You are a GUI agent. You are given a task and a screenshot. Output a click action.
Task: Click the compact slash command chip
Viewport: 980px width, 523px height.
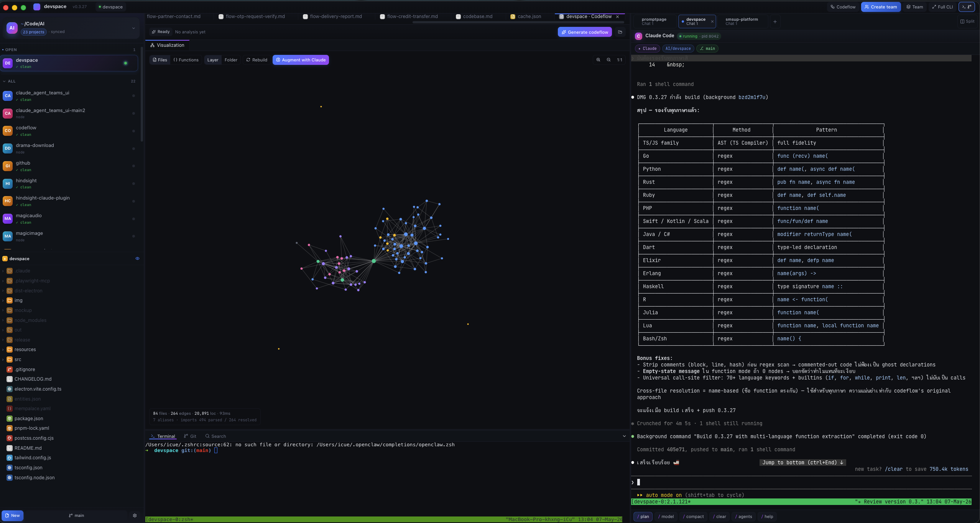(693, 516)
